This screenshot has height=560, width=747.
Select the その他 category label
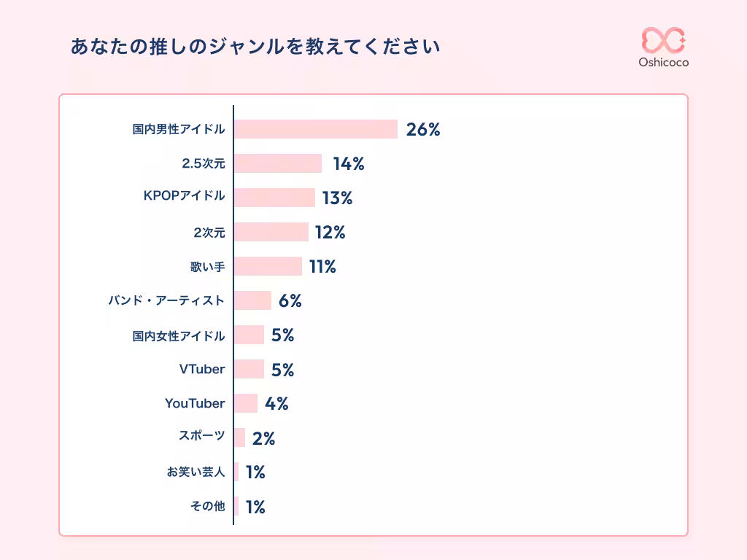click(x=208, y=506)
